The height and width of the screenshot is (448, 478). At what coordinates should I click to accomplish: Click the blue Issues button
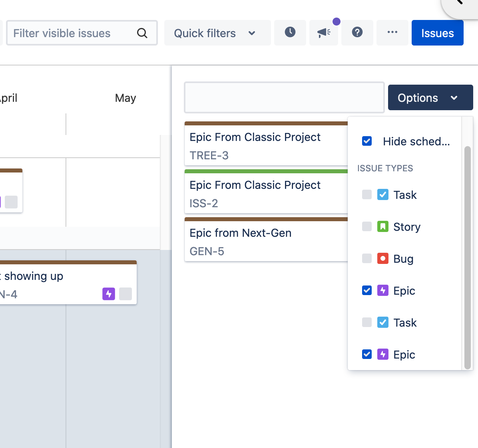pyautogui.click(x=437, y=33)
